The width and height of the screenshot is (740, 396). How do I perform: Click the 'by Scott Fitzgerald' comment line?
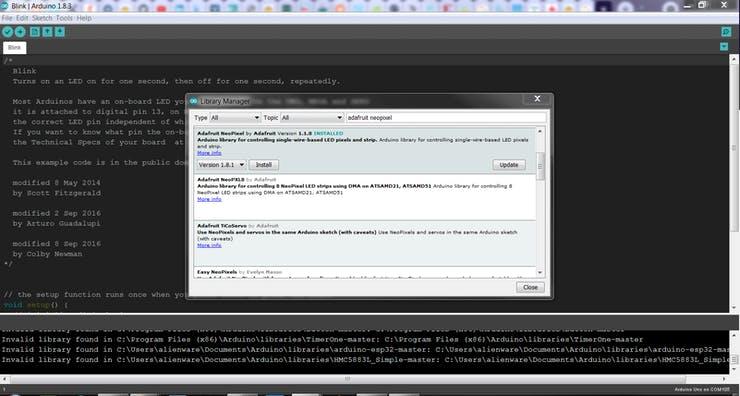pos(56,193)
